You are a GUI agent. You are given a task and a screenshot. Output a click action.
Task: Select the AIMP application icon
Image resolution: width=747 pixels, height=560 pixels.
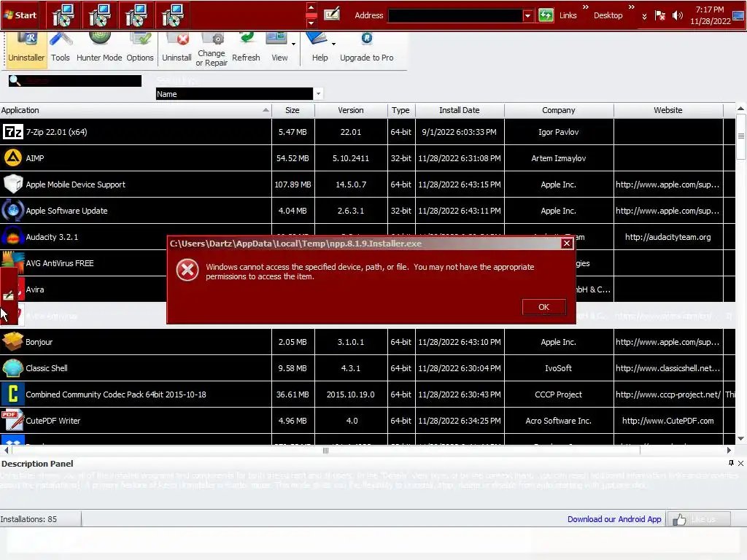13,158
